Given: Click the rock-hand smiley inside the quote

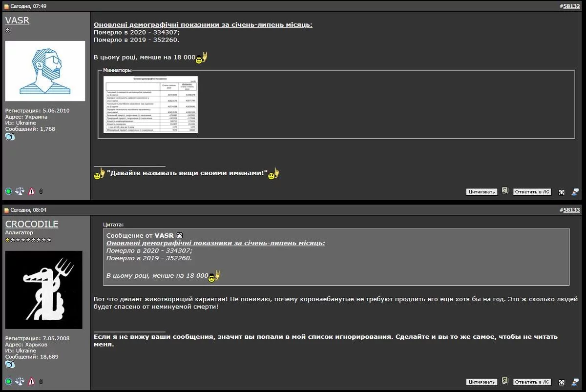Looking at the screenshot, I should 214,276.
